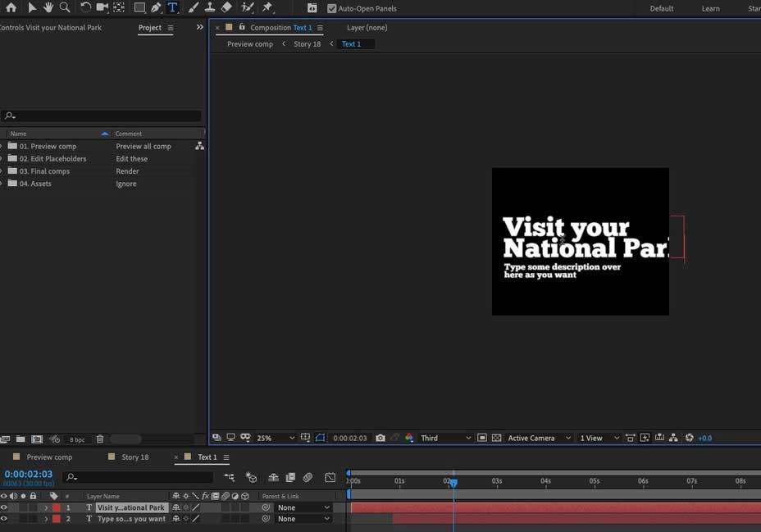Click the viewer timecode 0:00:02:03
The image size is (761, 532).
[350, 438]
